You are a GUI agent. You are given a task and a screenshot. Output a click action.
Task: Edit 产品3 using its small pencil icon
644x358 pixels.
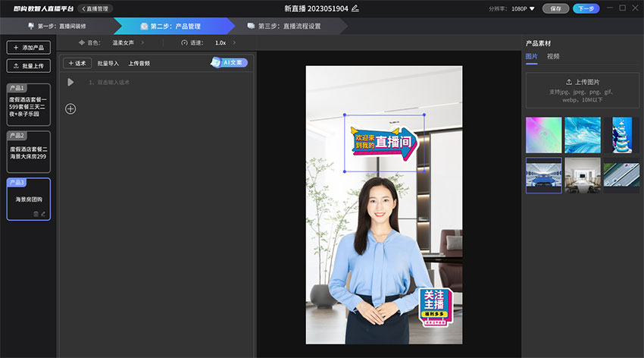tap(43, 214)
